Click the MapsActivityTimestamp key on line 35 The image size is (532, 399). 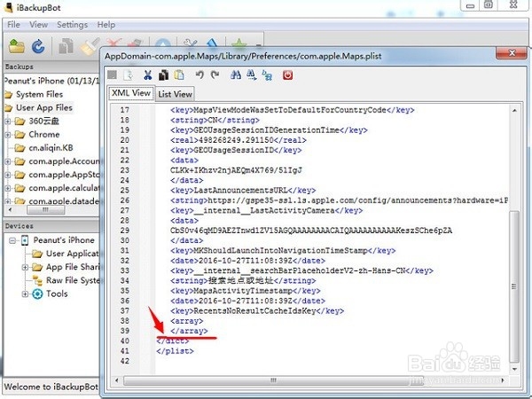coord(246,291)
